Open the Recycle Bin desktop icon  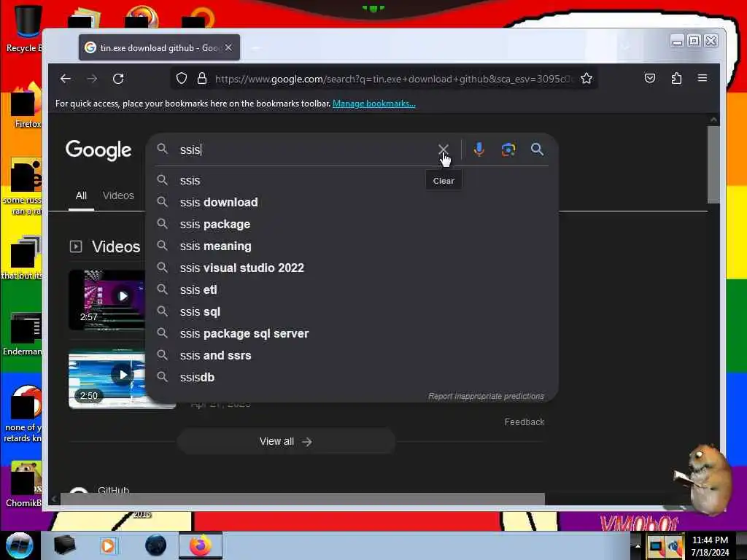coord(24,28)
